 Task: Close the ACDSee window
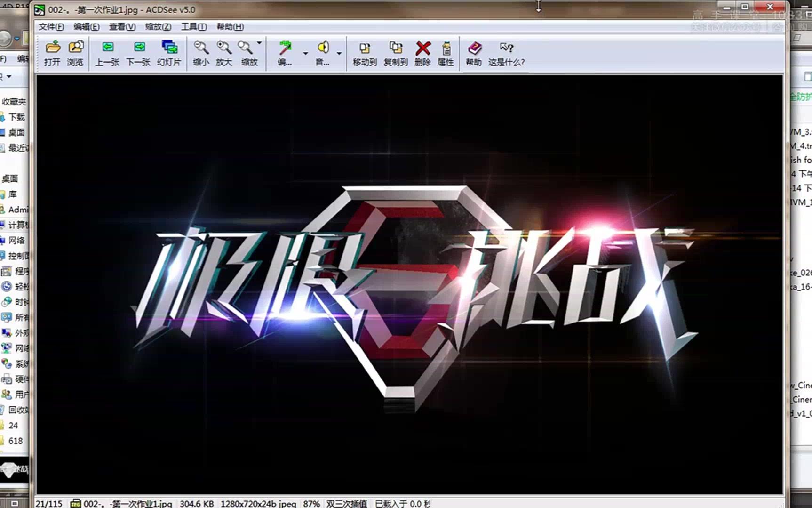[x=770, y=7]
